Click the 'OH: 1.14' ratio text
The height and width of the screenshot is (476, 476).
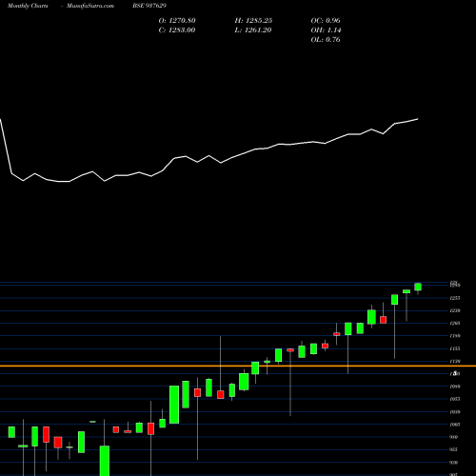click(x=326, y=30)
